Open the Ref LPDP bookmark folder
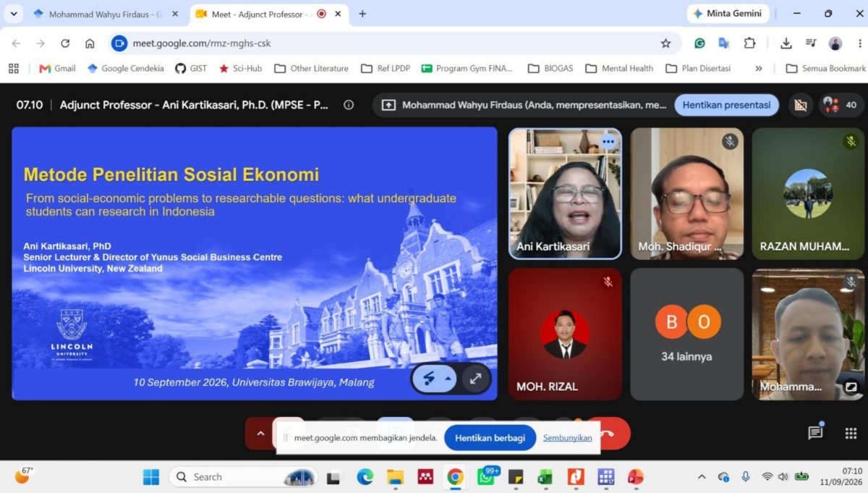The height and width of the screenshot is (493, 868). click(386, 68)
